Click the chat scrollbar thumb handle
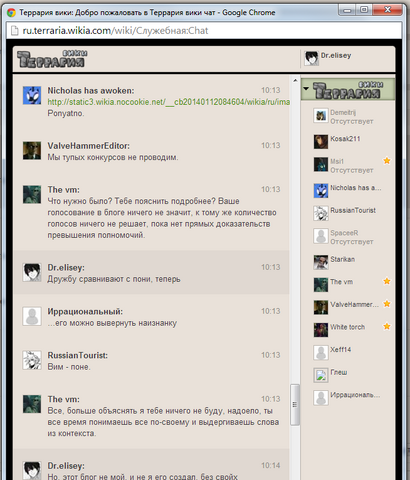 click(x=295, y=405)
